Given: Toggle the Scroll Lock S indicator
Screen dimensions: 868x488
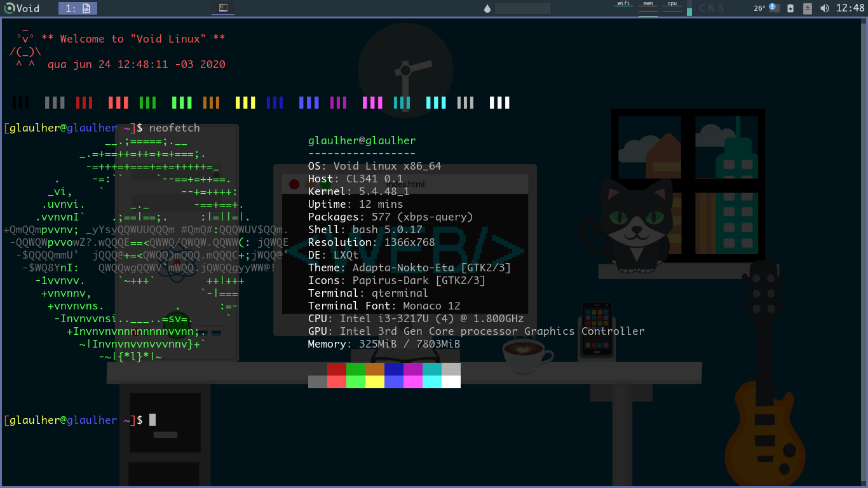Looking at the screenshot, I should (x=721, y=8).
